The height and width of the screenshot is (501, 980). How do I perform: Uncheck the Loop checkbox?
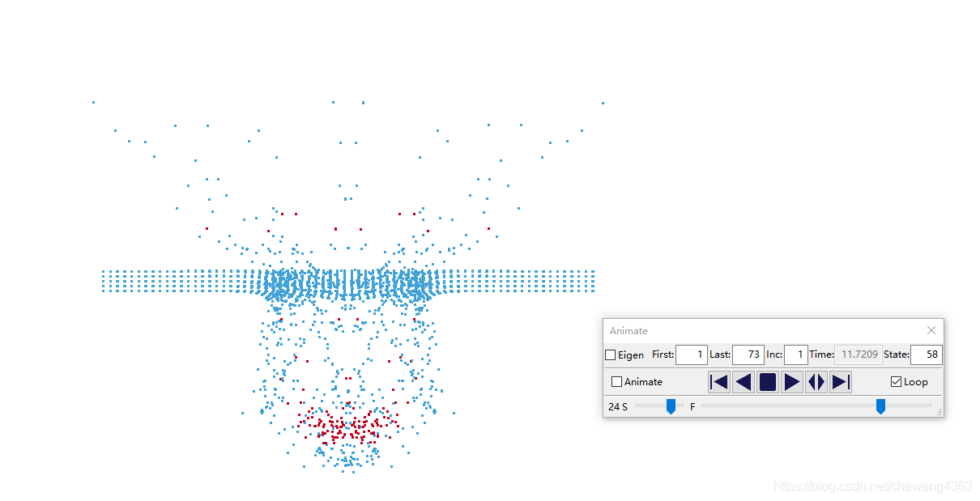(x=896, y=381)
